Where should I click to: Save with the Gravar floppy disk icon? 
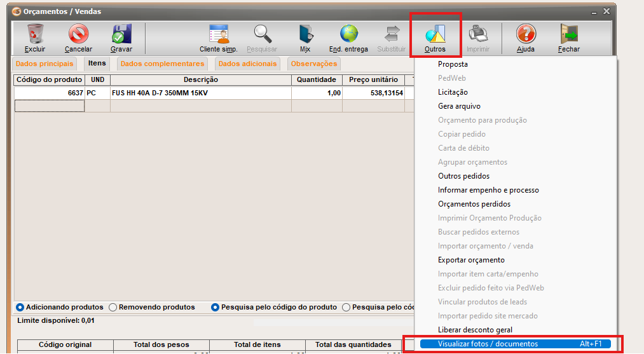[x=121, y=34]
